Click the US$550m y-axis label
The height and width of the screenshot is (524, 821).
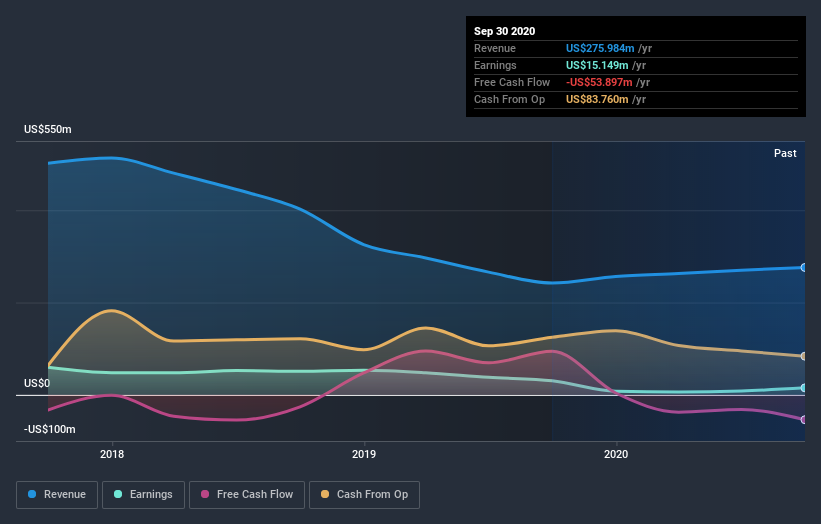[48, 129]
